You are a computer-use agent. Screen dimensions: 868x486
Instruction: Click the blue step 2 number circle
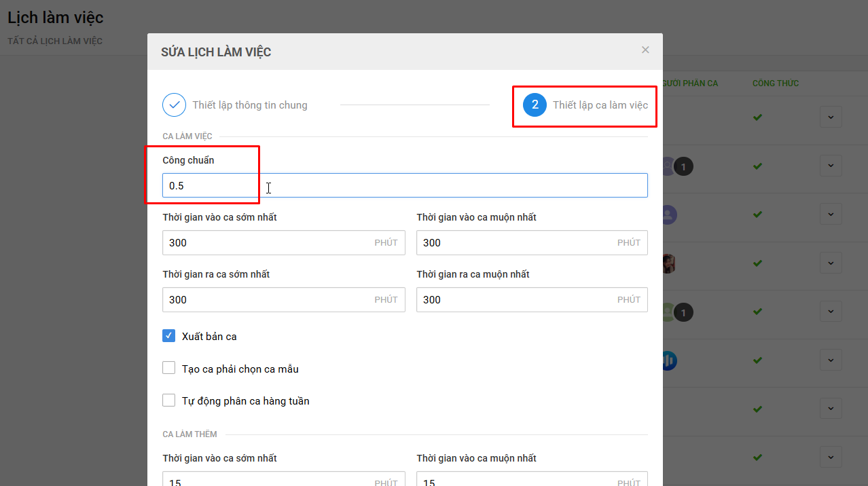coord(535,105)
